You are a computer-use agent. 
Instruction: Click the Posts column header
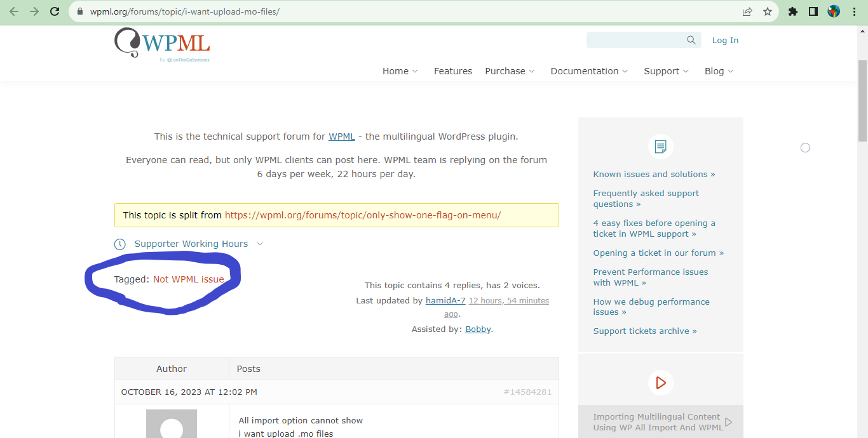tap(248, 369)
